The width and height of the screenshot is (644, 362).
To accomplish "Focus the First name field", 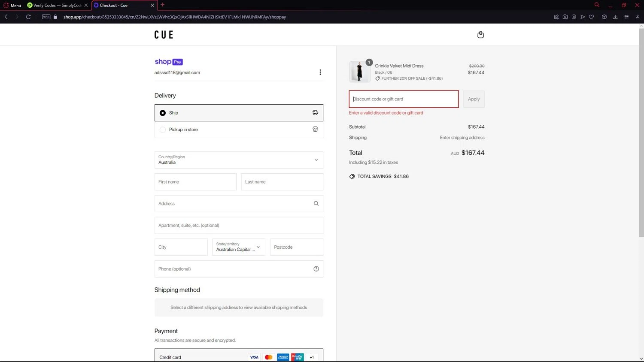I will [x=195, y=182].
